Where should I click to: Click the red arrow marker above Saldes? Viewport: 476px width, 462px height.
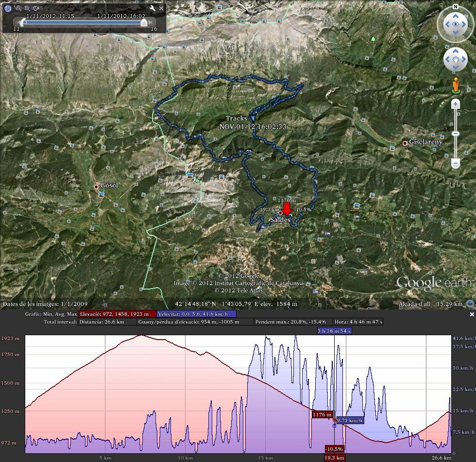tap(287, 209)
